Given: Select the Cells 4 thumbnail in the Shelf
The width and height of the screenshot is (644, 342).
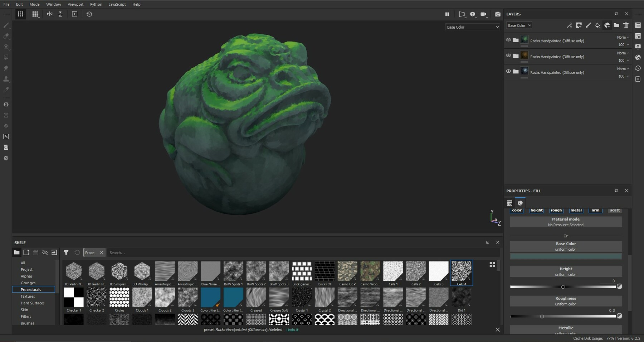Looking at the screenshot, I should click(x=462, y=271).
